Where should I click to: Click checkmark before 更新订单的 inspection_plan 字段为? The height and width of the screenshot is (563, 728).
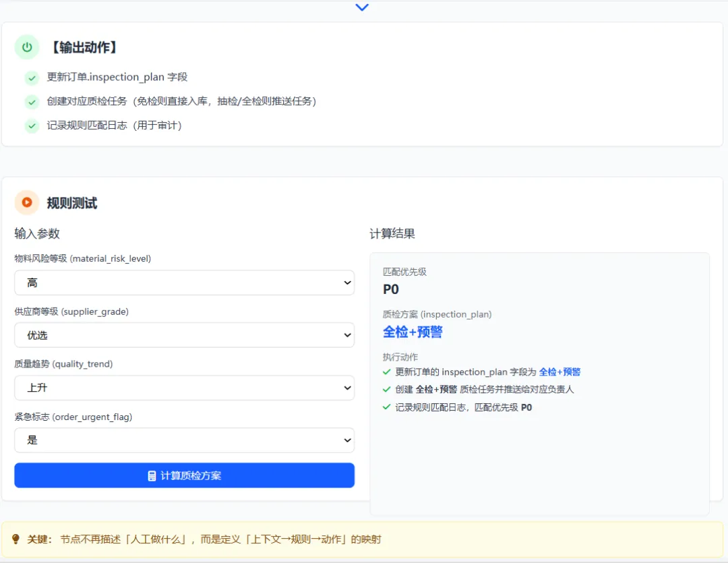click(x=386, y=372)
